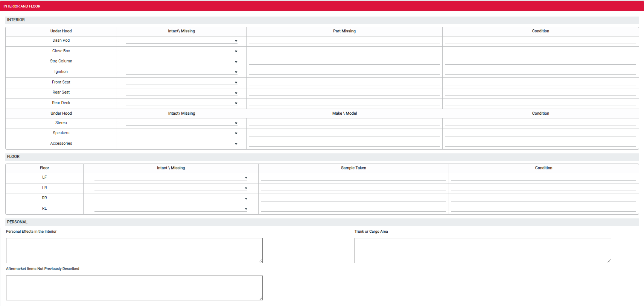This screenshot has height=306, width=644.
Task: Open the Speakers Intact\Missing dropdown
Action: pyautogui.click(x=182, y=133)
